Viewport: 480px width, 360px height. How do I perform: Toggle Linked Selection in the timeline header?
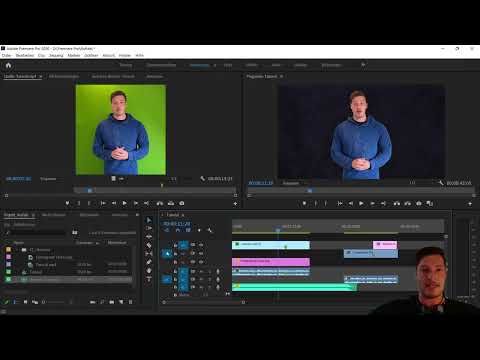point(188,230)
